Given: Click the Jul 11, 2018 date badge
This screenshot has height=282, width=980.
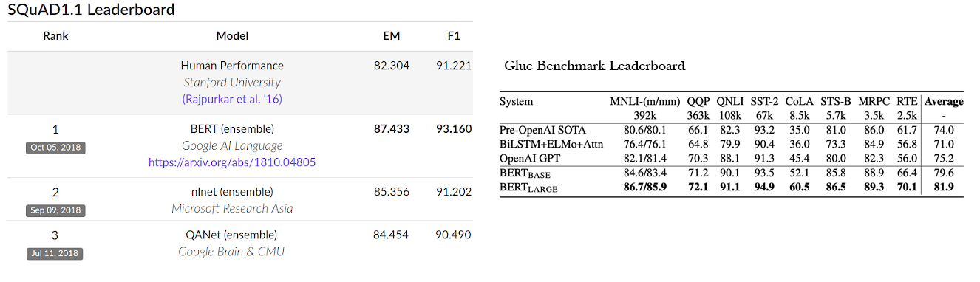Looking at the screenshot, I should [55, 254].
